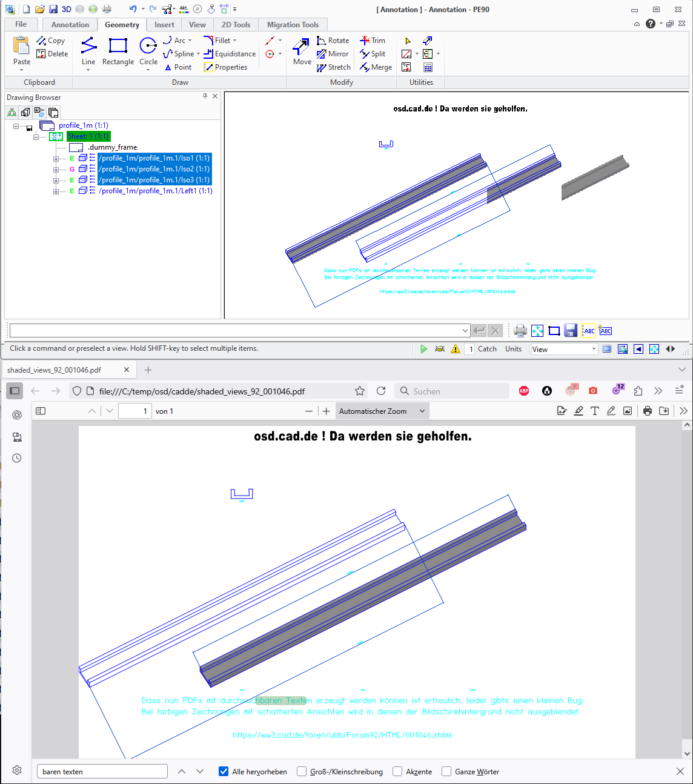Reload the PDF page in Firefox
The width and height of the screenshot is (693, 784).
pyautogui.click(x=381, y=391)
